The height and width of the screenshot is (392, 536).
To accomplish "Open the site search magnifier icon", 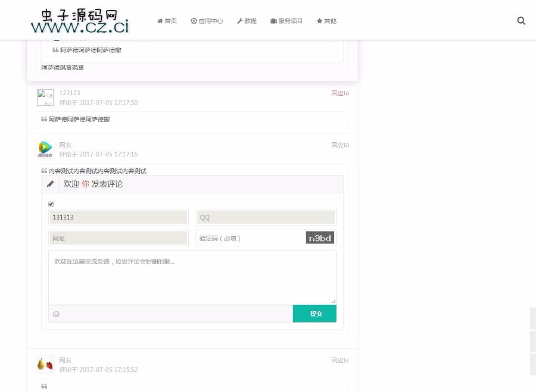I will pyautogui.click(x=521, y=20).
